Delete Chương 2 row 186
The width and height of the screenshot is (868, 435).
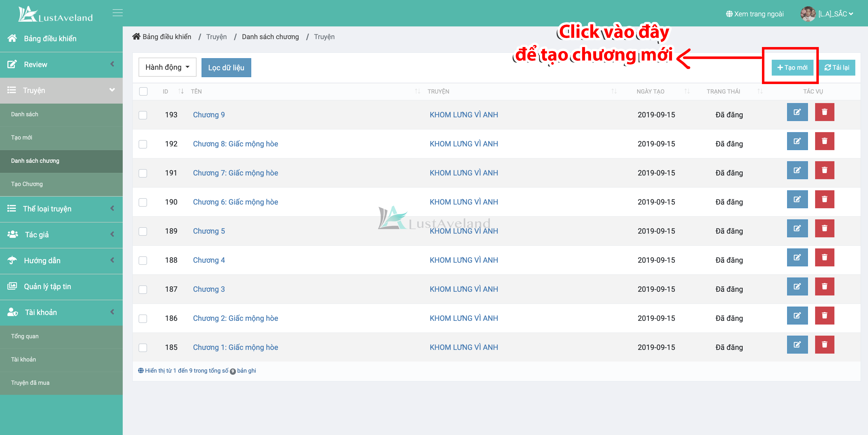[825, 316]
